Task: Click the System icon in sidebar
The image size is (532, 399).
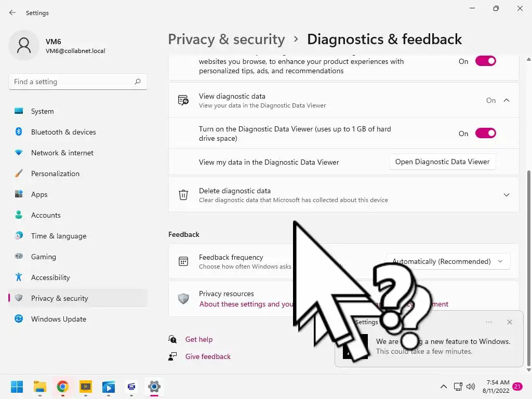Action: 19,111
